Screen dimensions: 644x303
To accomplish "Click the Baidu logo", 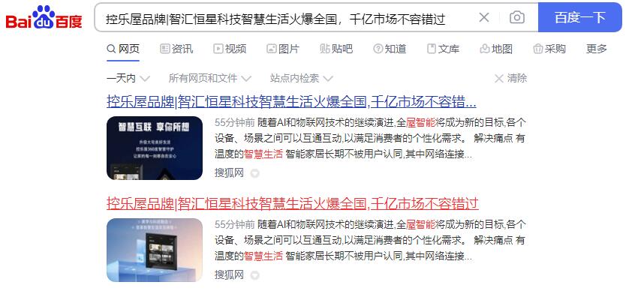I will 44,16.
